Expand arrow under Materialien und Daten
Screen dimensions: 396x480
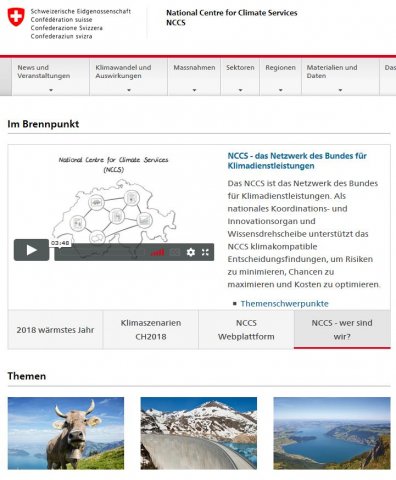pyautogui.click(x=340, y=90)
